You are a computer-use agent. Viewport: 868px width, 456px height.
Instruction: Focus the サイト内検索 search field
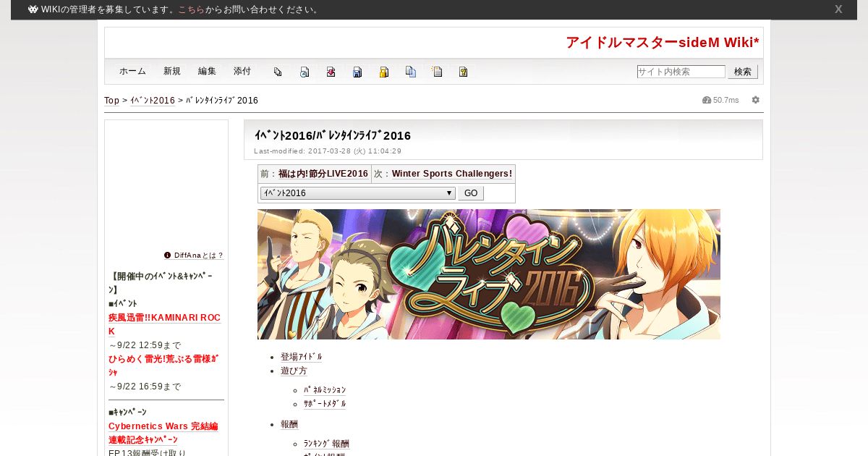[x=681, y=72]
